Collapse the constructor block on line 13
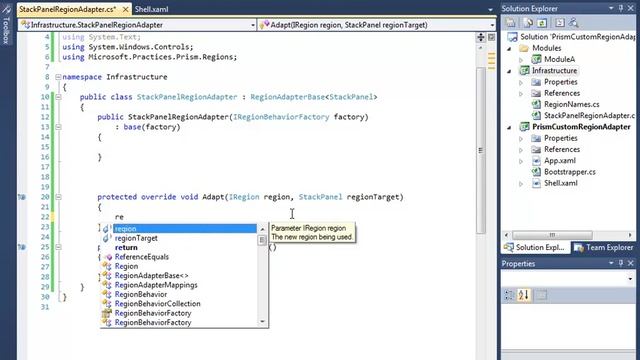Viewport: 640px width, 360px height. (58, 127)
